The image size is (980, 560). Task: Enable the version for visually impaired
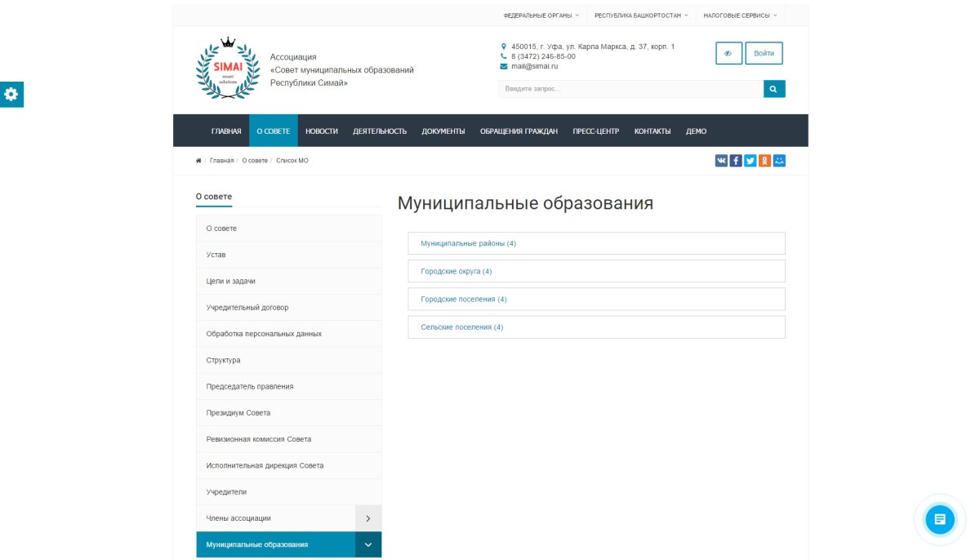click(728, 52)
